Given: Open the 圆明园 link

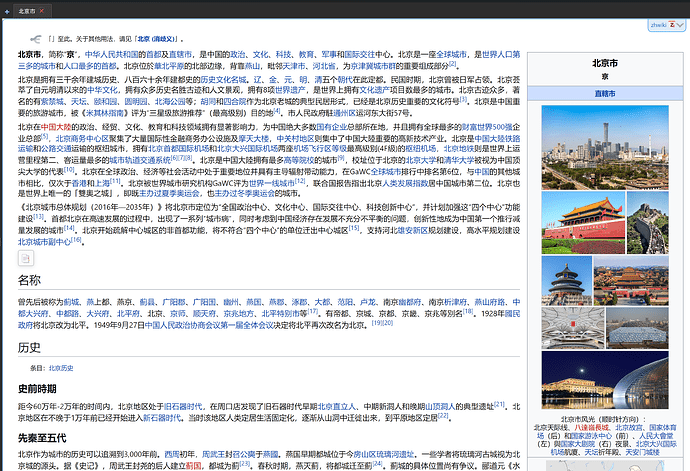Looking at the screenshot, I should coord(136,101).
